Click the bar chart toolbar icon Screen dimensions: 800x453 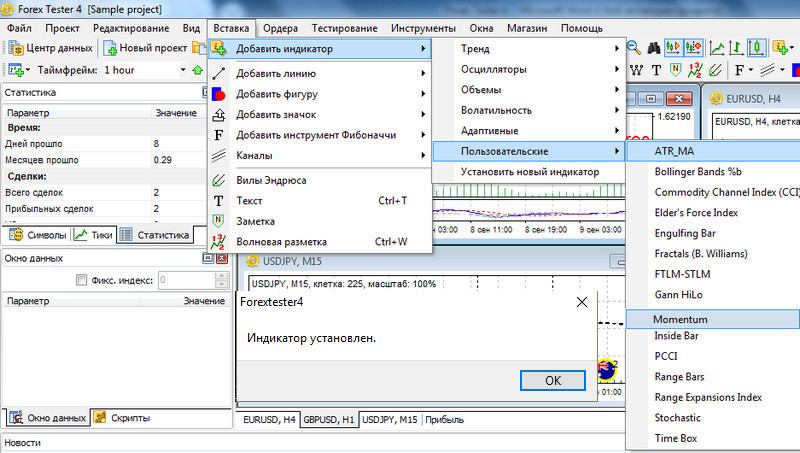[736, 48]
